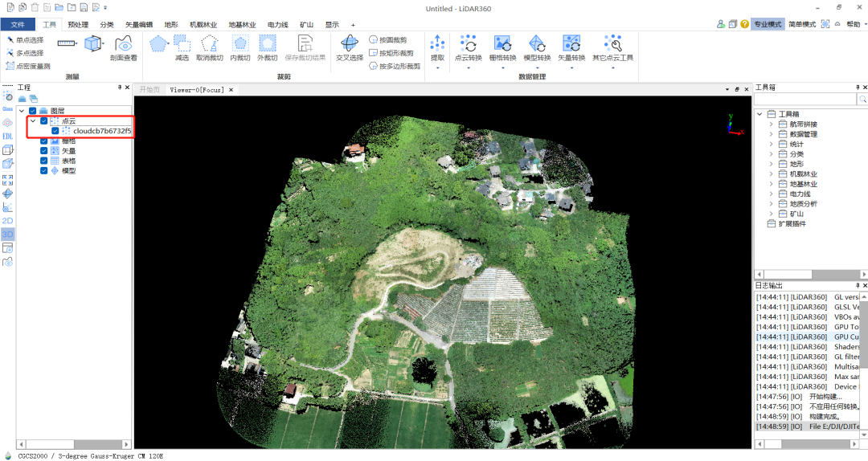Toggle the 表格 table layer checkbox
This screenshot has width=868, height=461.
point(43,161)
